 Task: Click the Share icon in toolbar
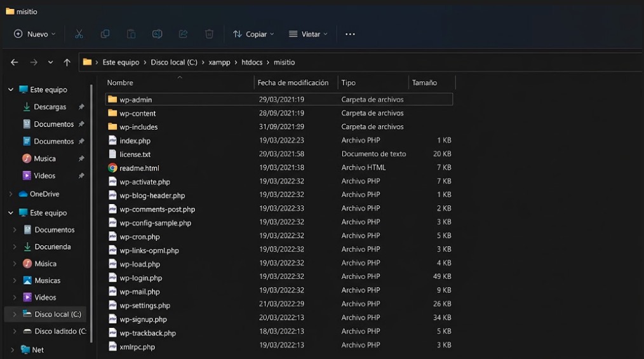183,34
